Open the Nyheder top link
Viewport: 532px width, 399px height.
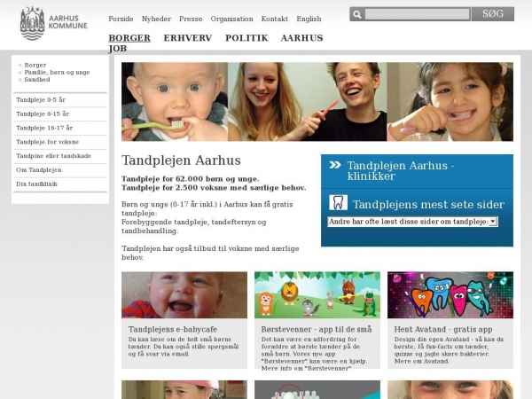pos(156,19)
